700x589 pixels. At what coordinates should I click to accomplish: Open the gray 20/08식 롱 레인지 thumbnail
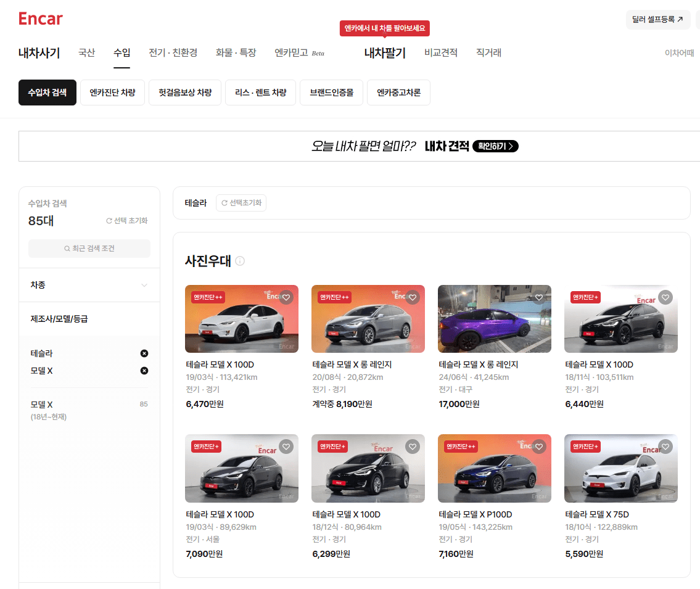click(368, 319)
